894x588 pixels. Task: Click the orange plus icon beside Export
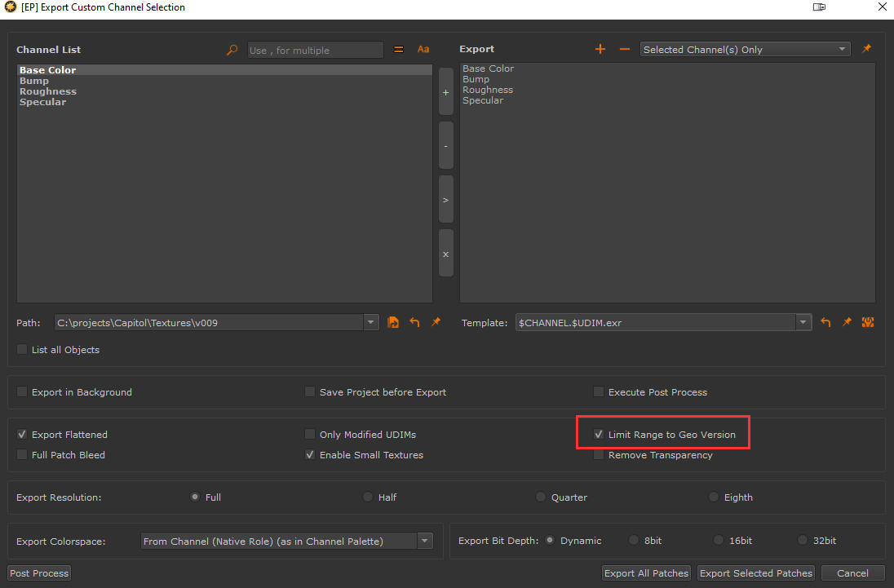tap(600, 50)
